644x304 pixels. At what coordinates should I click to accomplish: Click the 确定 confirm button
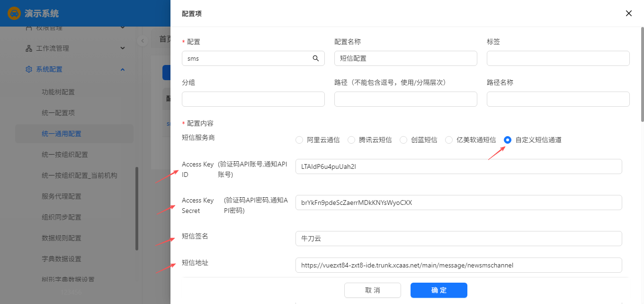pyautogui.click(x=438, y=290)
